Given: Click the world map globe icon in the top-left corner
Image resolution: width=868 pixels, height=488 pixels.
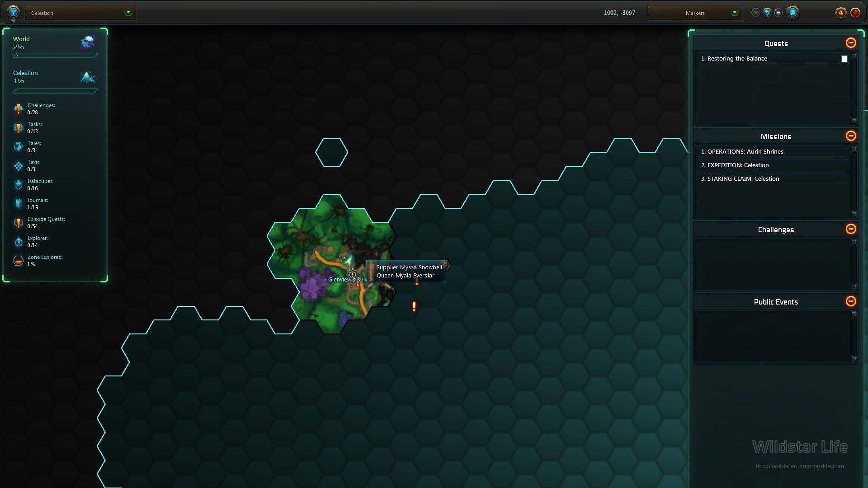Looking at the screenshot, I should click(13, 12).
